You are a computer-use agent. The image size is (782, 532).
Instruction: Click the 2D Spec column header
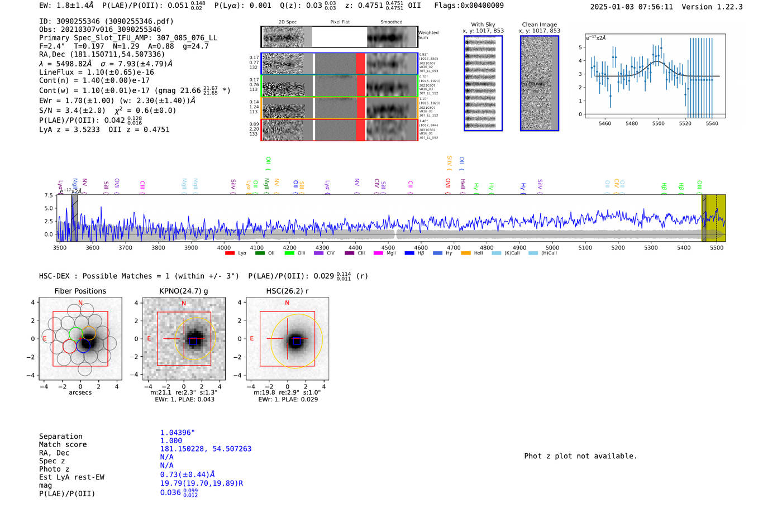[x=288, y=22]
